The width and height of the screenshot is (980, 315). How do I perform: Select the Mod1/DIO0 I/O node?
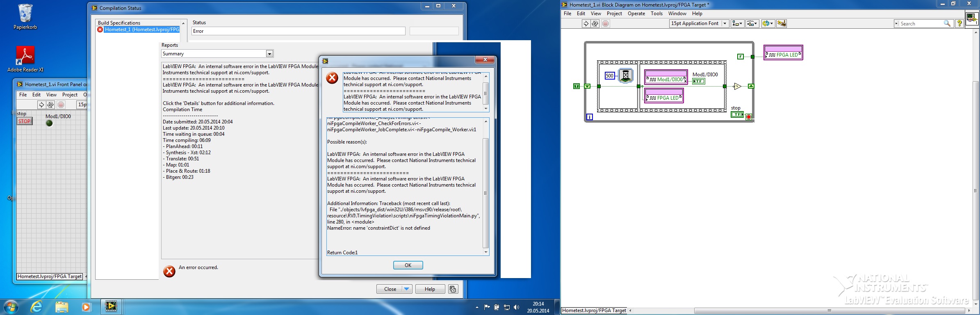point(666,77)
